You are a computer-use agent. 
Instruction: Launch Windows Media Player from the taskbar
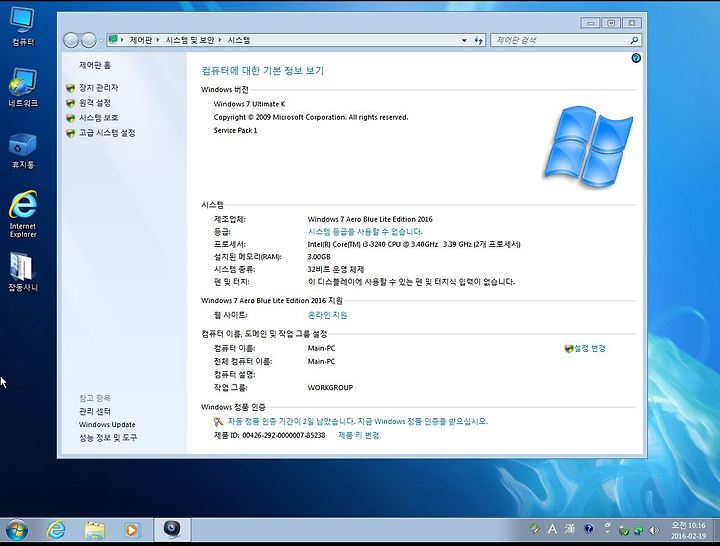tap(131, 530)
